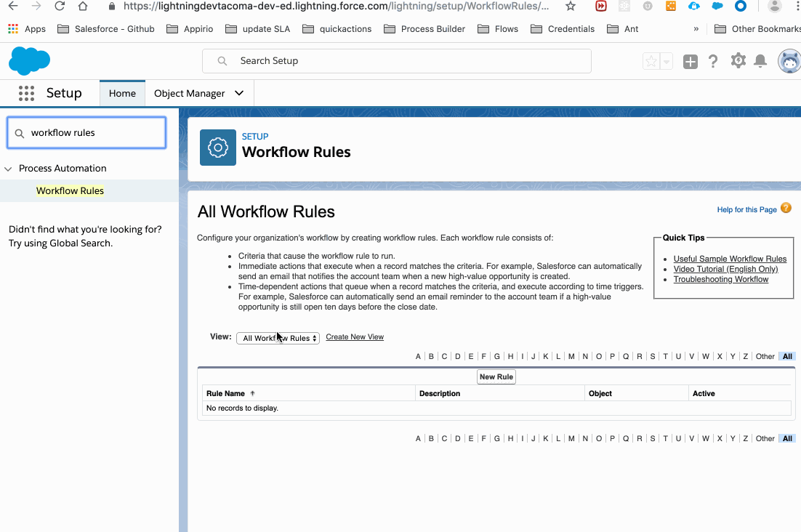Click the Workflow Rules gear header icon
The width and height of the screenshot is (801, 532).
click(x=218, y=148)
